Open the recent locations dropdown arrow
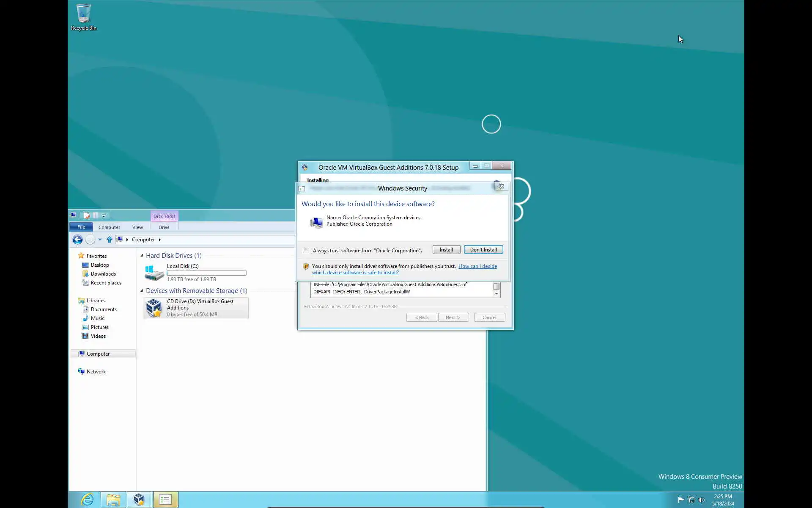Viewport: 812px width, 508px height. (100, 240)
